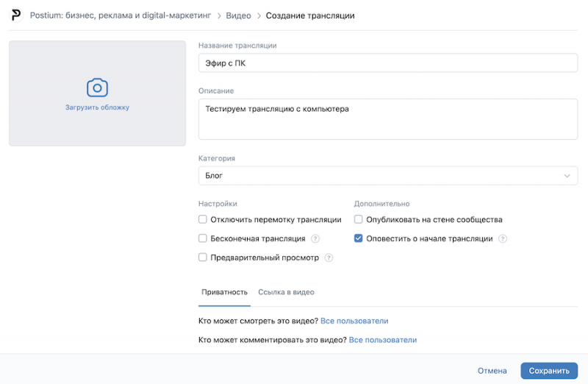Enable Отключить перемотку трансляции checkbox

203,220
